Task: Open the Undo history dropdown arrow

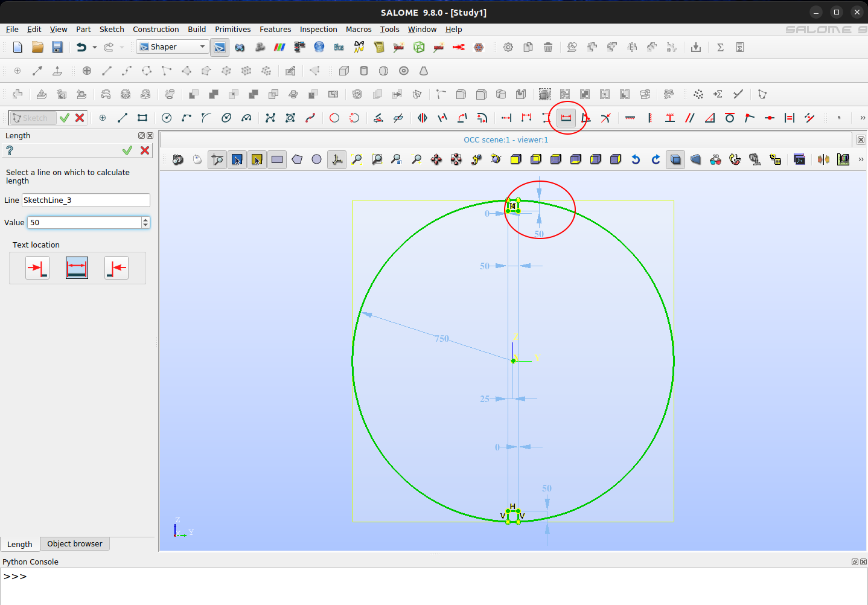Action: [95, 47]
